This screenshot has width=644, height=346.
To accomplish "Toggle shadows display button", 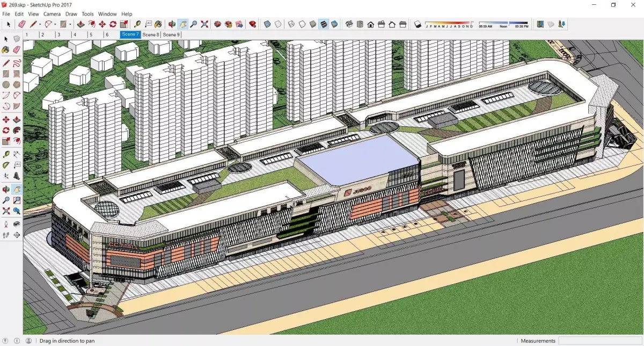I will coord(417,24).
